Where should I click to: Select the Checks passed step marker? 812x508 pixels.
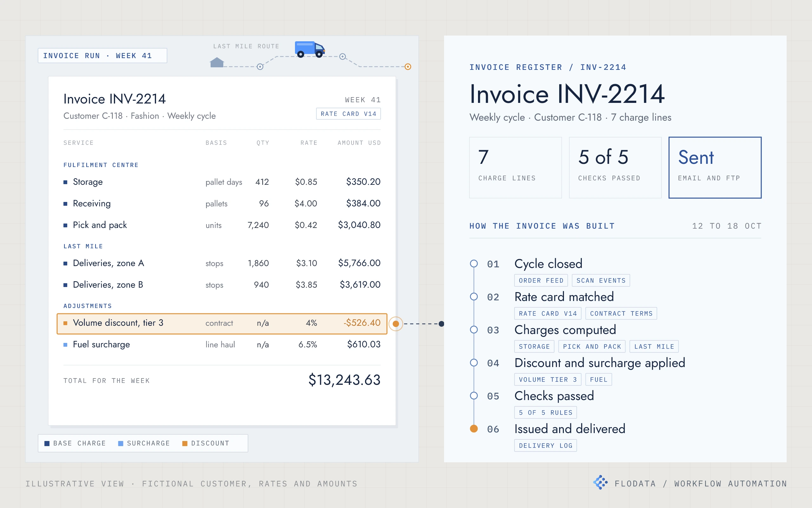coord(474,396)
